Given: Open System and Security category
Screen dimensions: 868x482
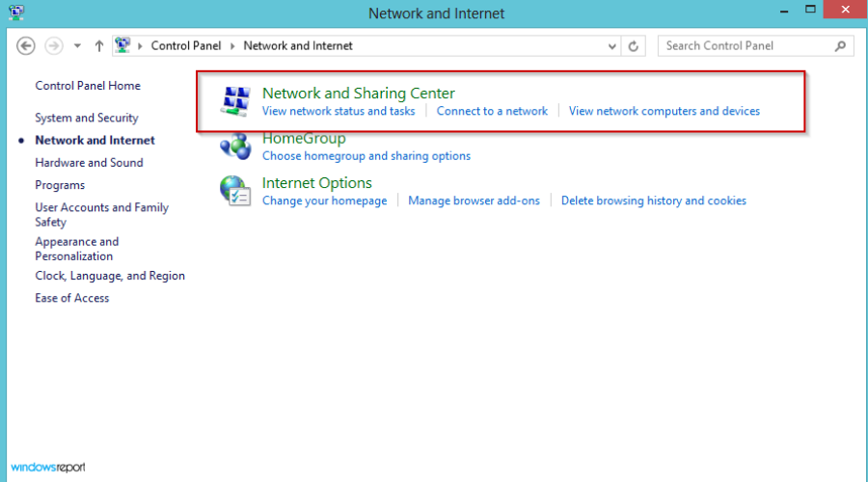Looking at the screenshot, I should pyautogui.click(x=87, y=118).
